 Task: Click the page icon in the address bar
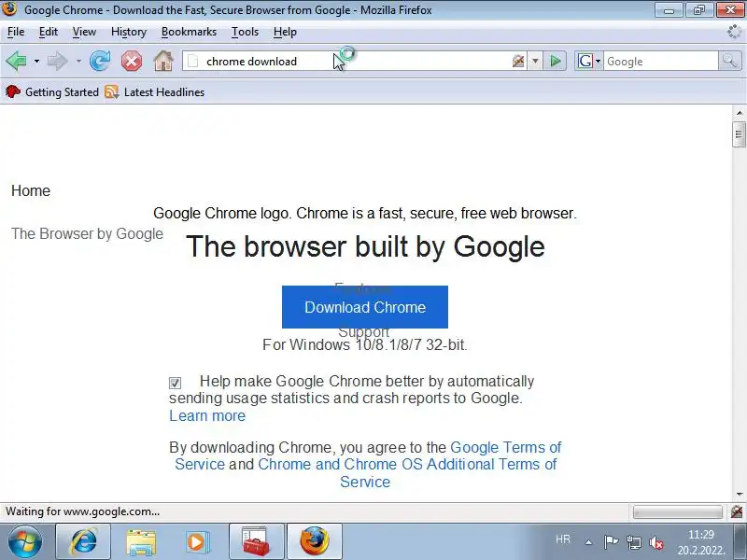coord(193,61)
